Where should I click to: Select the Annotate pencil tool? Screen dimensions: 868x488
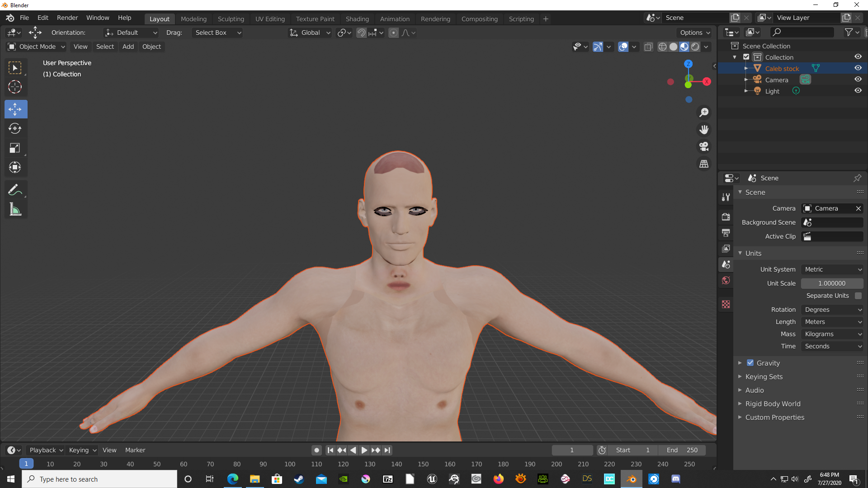(15, 190)
